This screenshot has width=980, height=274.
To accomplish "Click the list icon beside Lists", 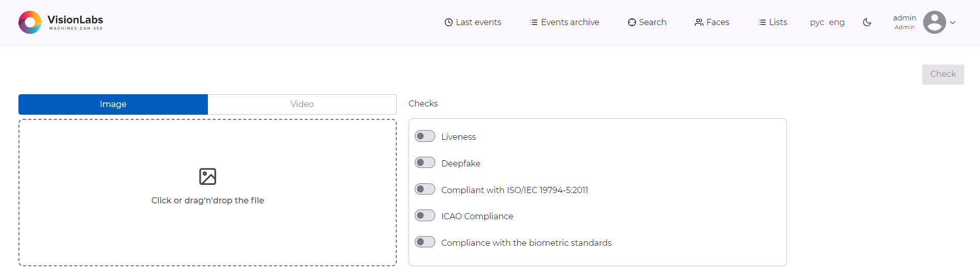I will coord(762,23).
